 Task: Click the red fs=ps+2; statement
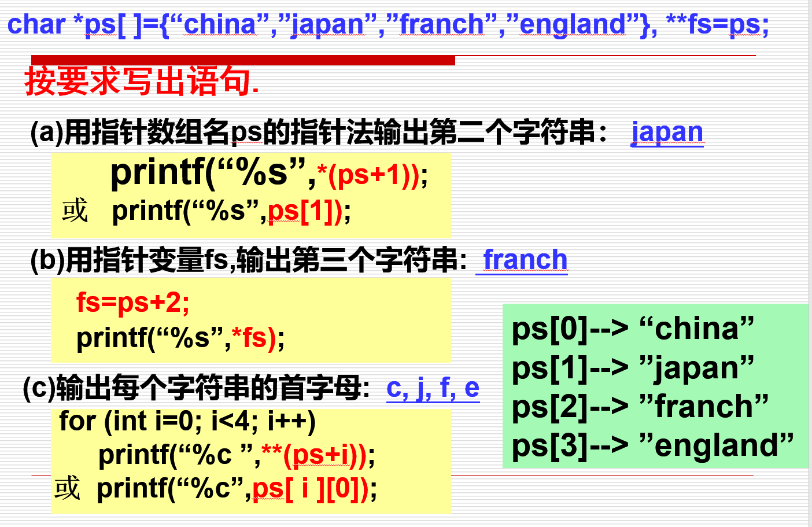click(x=132, y=303)
